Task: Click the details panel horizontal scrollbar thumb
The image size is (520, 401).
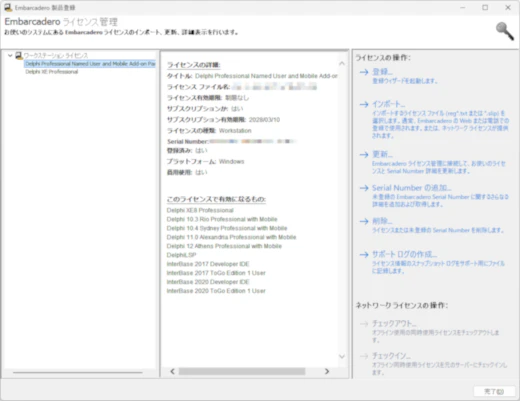Action: [x=242, y=371]
